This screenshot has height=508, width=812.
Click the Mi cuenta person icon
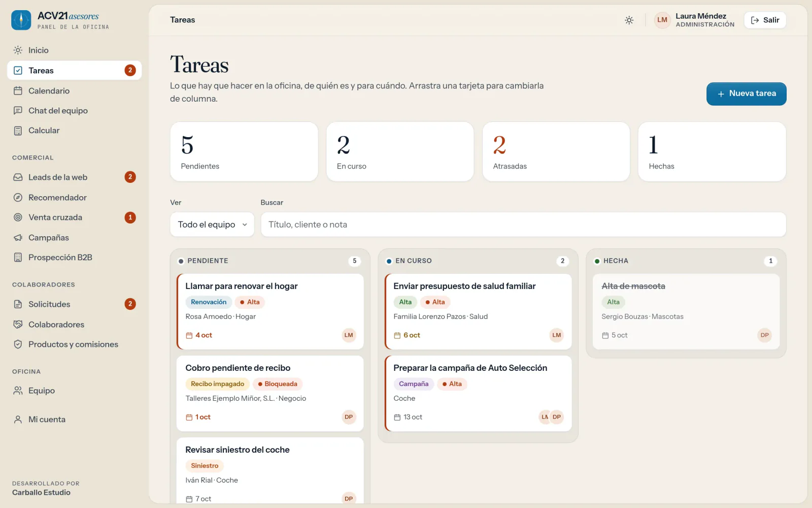[x=18, y=420]
